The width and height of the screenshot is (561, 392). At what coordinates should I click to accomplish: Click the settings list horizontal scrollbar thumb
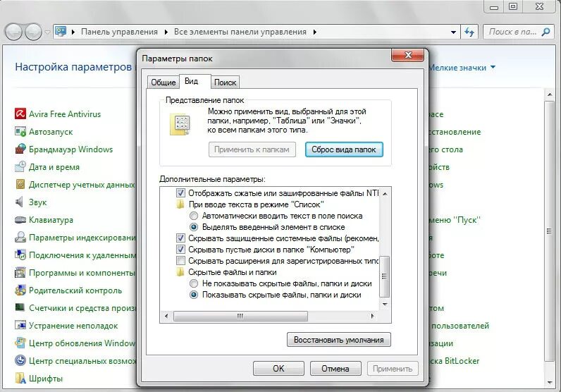240,316
